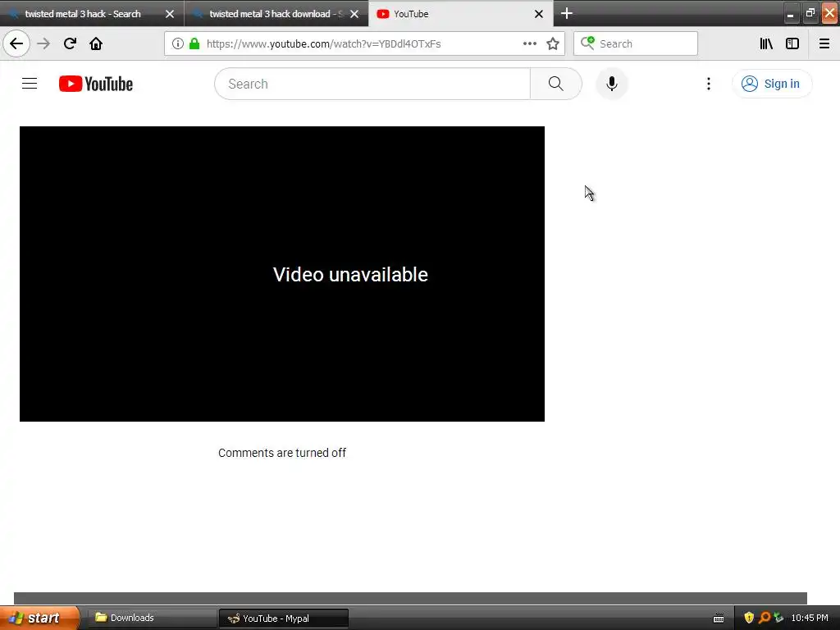This screenshot has width=840, height=630.
Task: Open the browser Library icon
Action: 766,43
